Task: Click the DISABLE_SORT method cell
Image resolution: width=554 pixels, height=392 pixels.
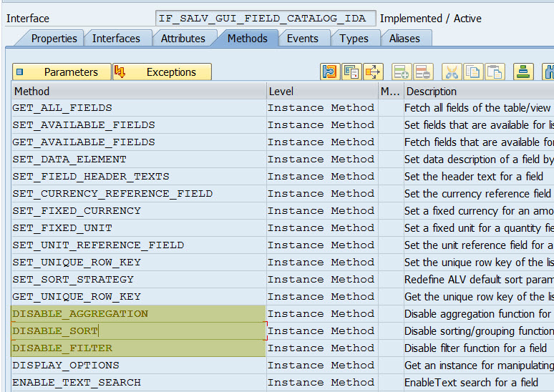Action: coord(139,331)
